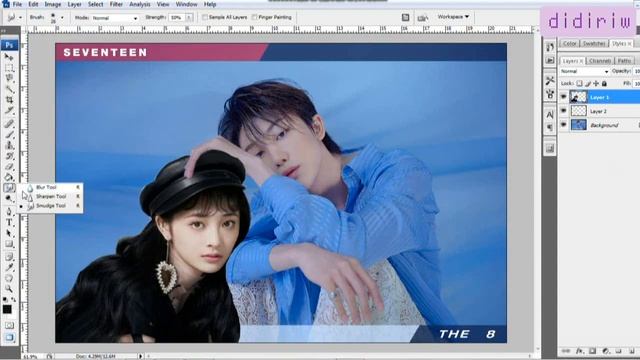
Task: Swap foreground and background colors
Action: [x=13, y=300]
